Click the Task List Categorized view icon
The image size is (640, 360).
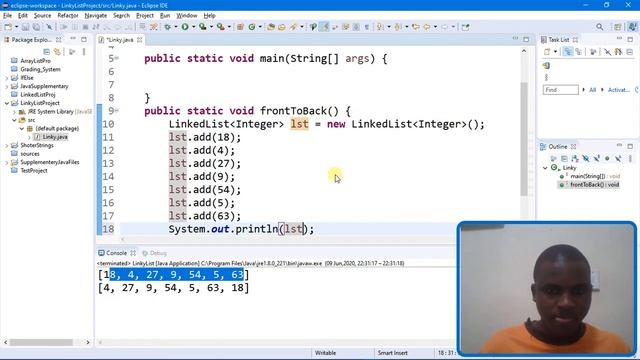[x=568, y=52]
